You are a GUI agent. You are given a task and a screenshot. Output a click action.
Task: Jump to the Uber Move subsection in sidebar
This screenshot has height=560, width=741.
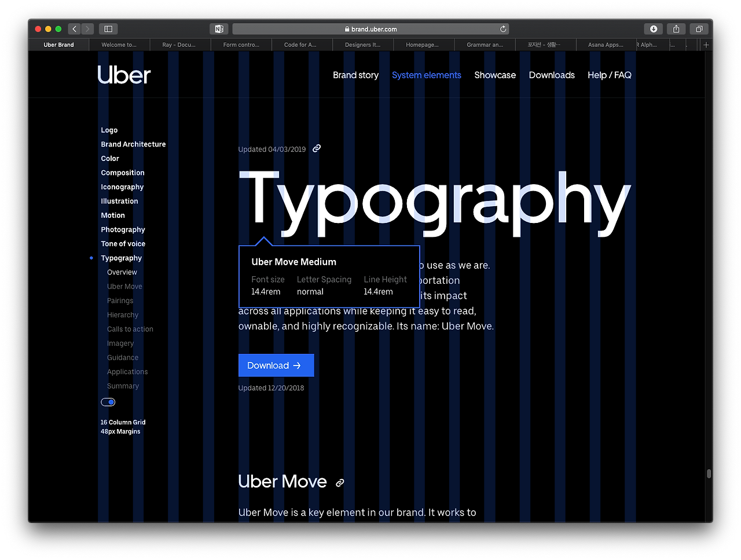coord(124,287)
